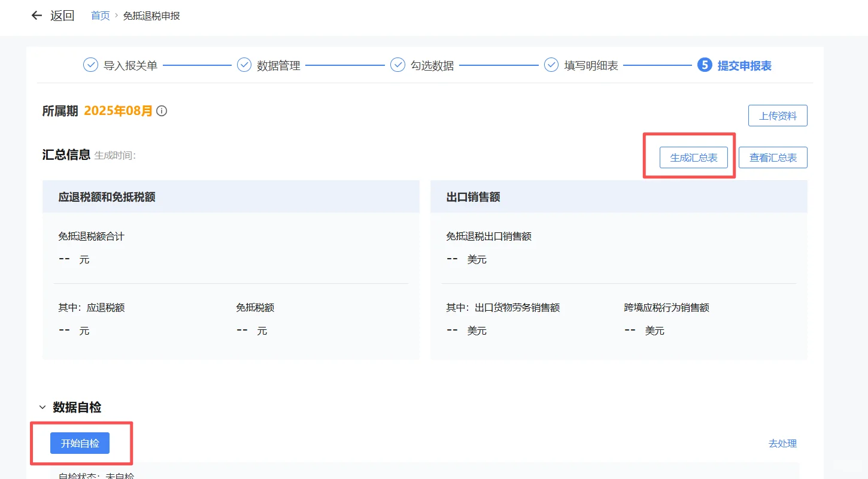Click the 上传资料 button

pyautogui.click(x=778, y=115)
